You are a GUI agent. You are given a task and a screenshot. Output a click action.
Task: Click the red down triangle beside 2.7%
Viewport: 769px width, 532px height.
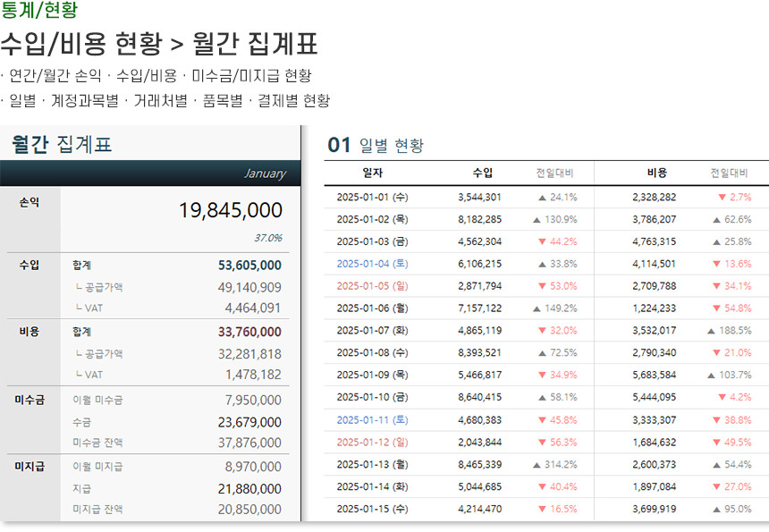tap(722, 198)
